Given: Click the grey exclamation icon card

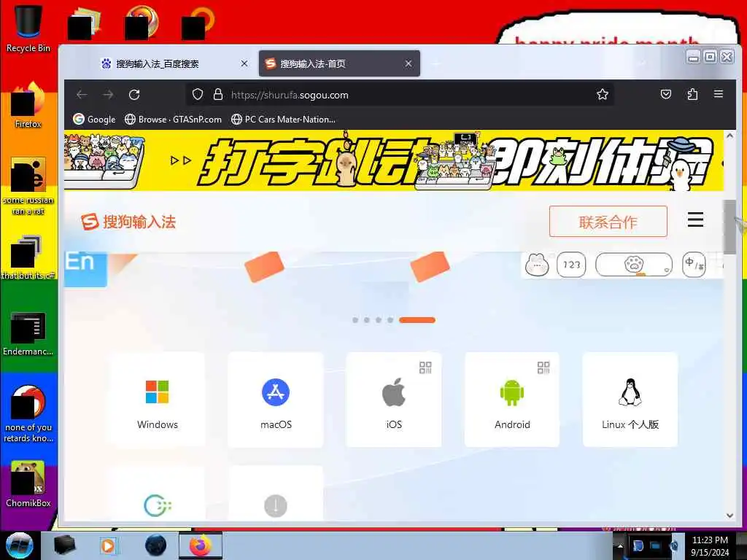Looking at the screenshot, I should (x=275, y=494).
